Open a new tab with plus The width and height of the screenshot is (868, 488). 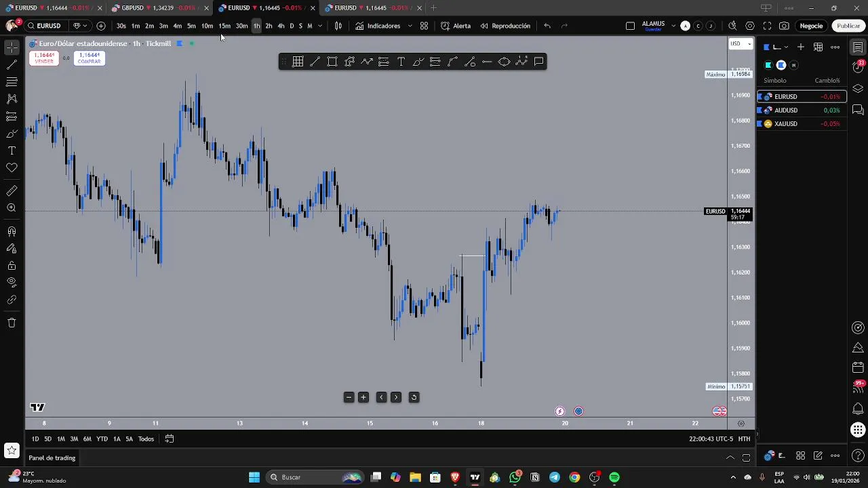433,8
